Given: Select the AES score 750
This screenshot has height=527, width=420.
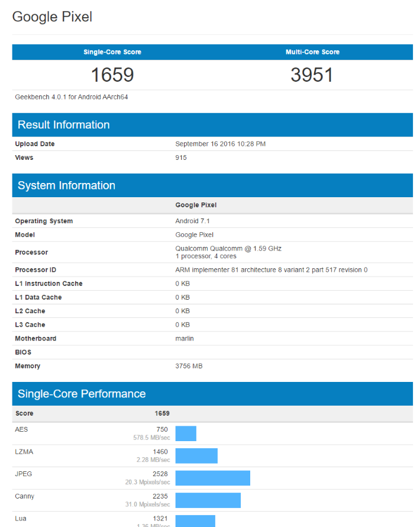Looking at the screenshot, I should point(162,429).
